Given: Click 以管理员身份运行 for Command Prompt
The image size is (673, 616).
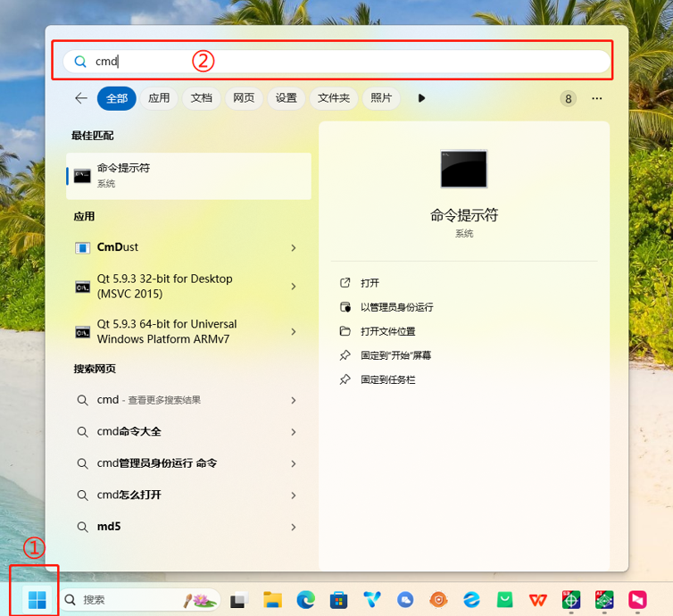Looking at the screenshot, I should pos(396,307).
